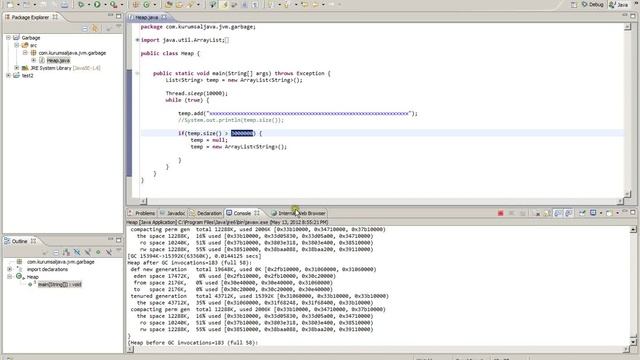Click the highlighted number in if condition

242,133
